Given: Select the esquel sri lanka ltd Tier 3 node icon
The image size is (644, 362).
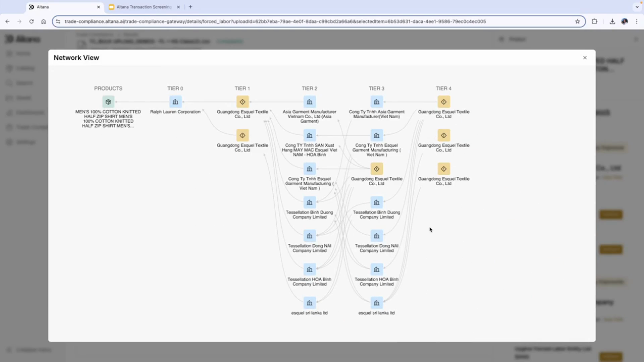Looking at the screenshot, I should point(376,303).
